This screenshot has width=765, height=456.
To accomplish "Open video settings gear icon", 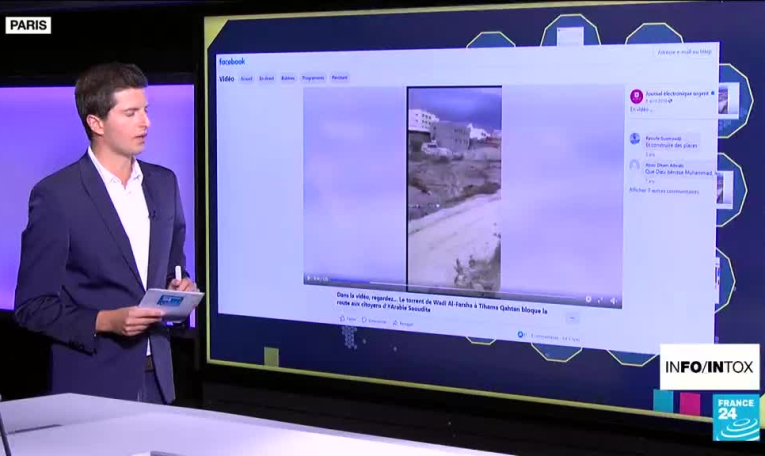I will [x=588, y=299].
